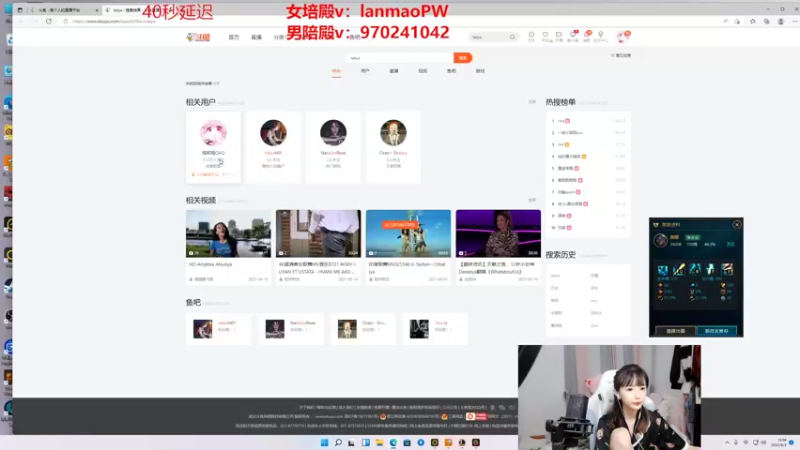800x450 pixels.
Task: Open the Widgets icon on the taskbar
Action: tap(365, 442)
